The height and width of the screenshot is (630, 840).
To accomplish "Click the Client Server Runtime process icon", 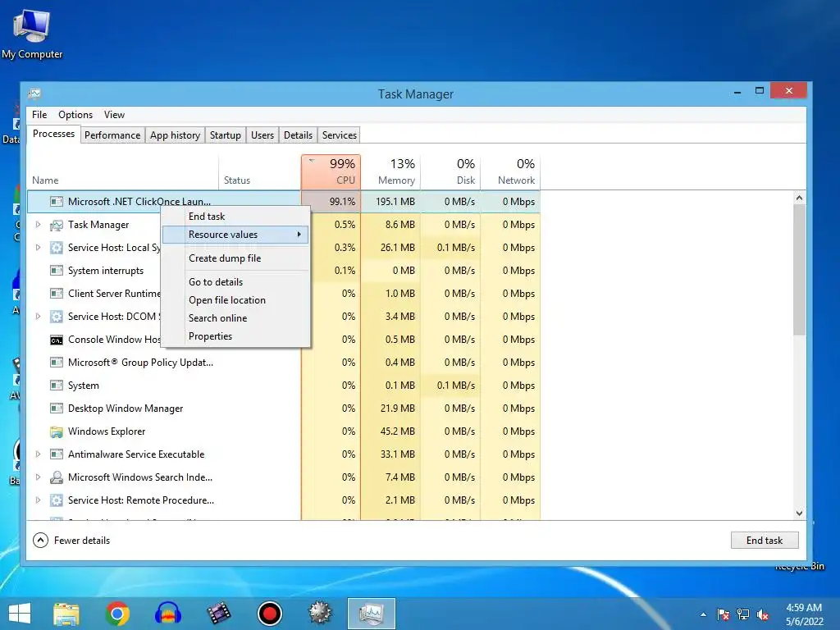I will coord(57,294).
